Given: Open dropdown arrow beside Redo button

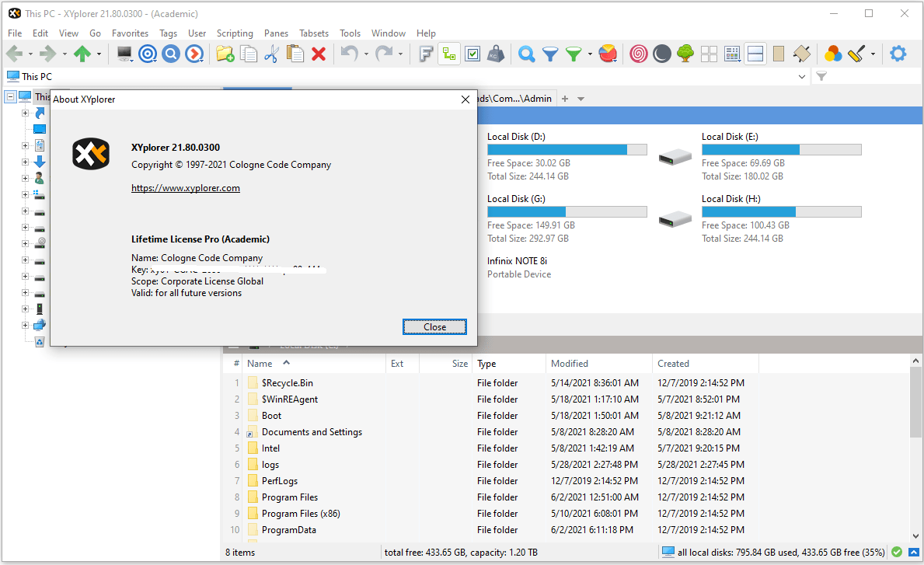Looking at the screenshot, I should (x=401, y=54).
